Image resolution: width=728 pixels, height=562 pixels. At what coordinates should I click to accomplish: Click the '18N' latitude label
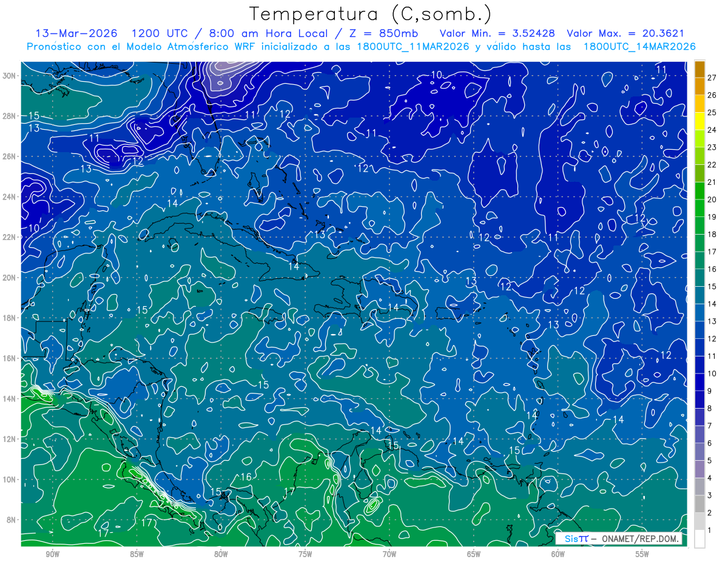[8, 318]
